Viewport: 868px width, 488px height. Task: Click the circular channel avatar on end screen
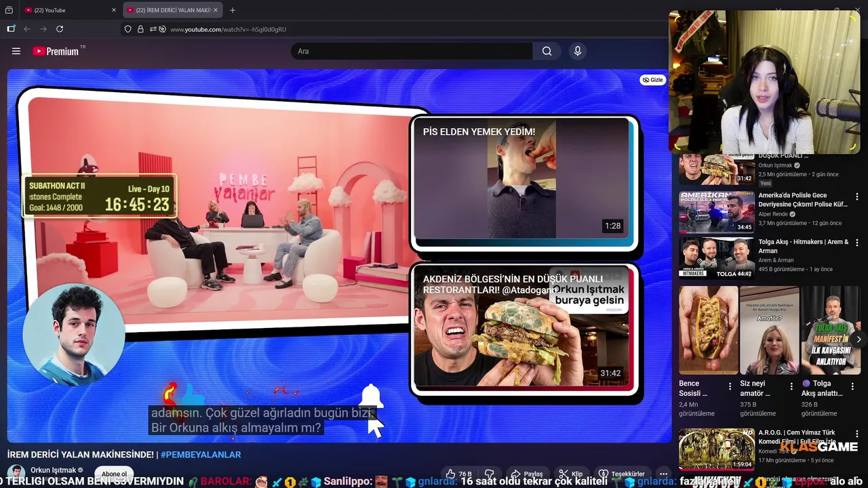coord(73,335)
